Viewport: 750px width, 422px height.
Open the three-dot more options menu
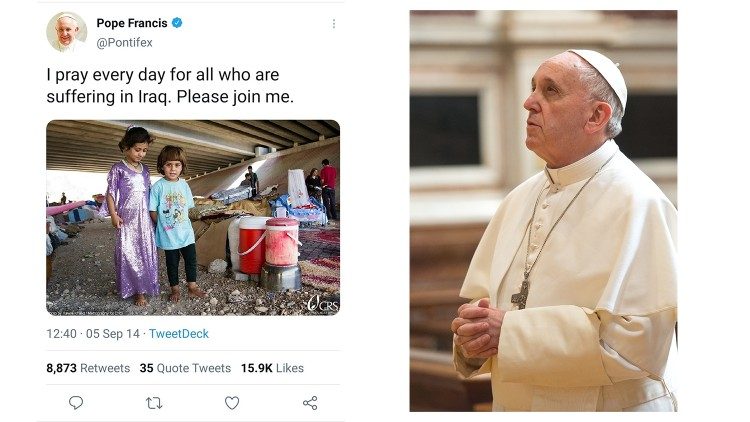(x=333, y=24)
